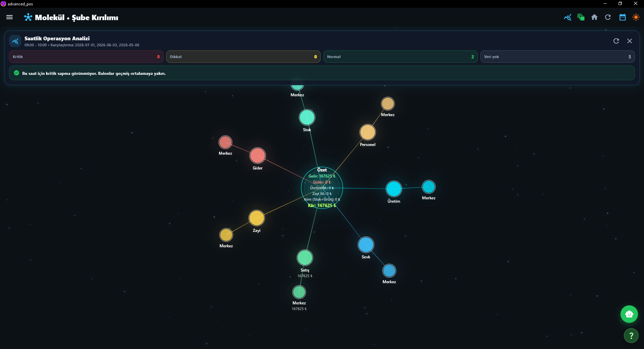Viewport: 644px width, 349px height.
Task: Click the molecule logo icon in header
Action: [x=28, y=17]
